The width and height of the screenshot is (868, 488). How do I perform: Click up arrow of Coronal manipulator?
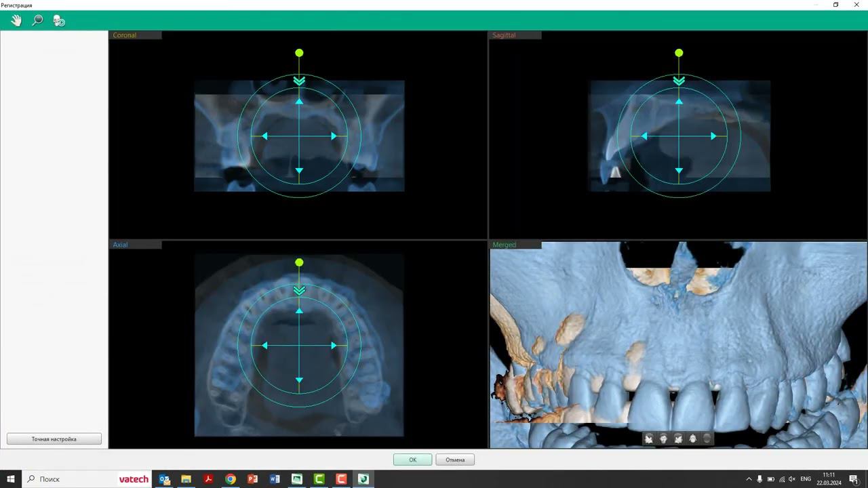click(x=299, y=101)
